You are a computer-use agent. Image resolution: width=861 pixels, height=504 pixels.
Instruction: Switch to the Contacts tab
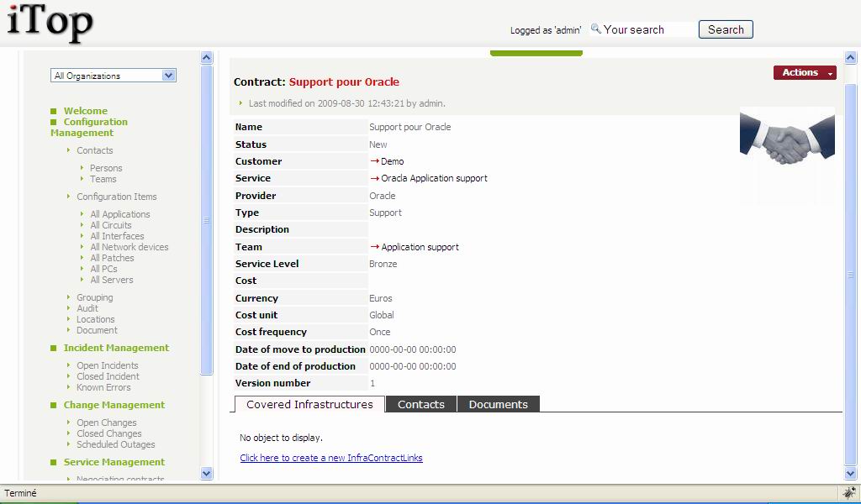421,404
